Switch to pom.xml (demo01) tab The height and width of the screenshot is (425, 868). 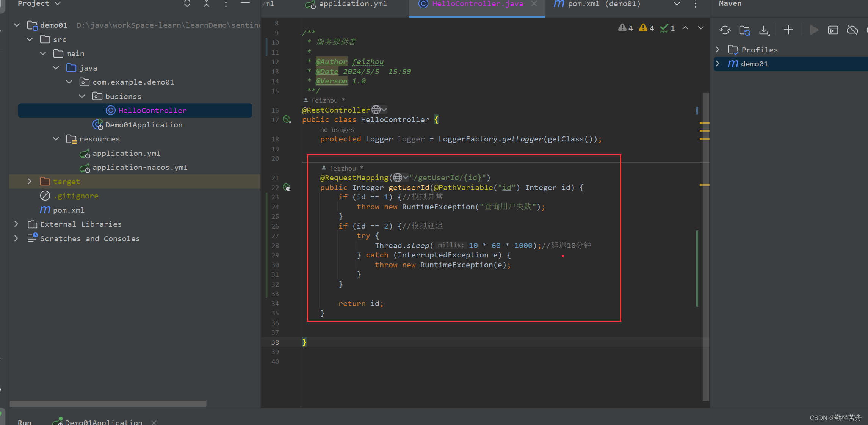tap(603, 4)
